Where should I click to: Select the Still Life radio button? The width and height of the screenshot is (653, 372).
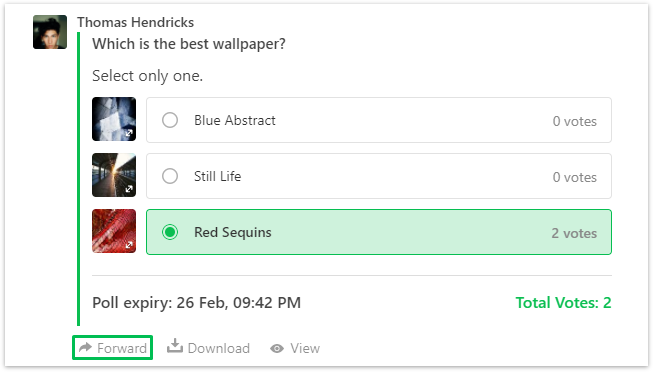click(170, 176)
